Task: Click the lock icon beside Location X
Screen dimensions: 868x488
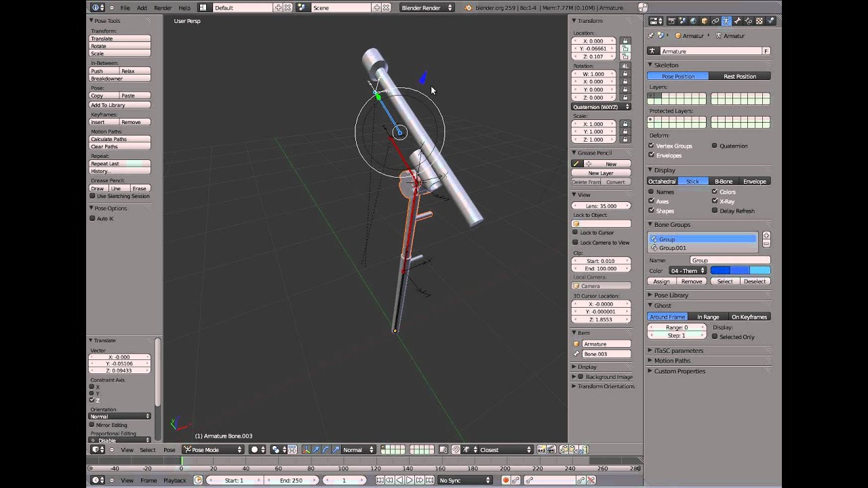Action: (625, 41)
